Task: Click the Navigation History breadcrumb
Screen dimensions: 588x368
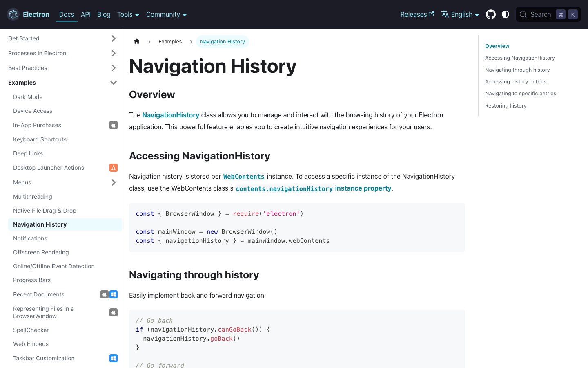Action: 223,42
